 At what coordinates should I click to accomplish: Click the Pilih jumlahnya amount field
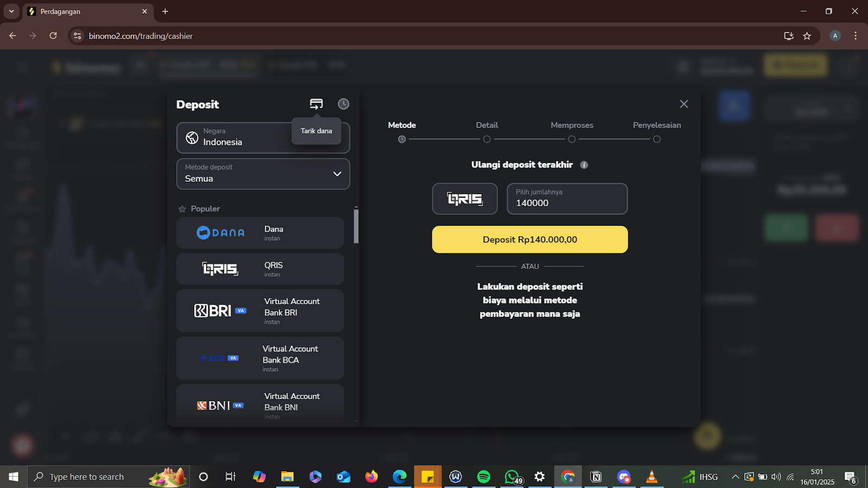567,198
